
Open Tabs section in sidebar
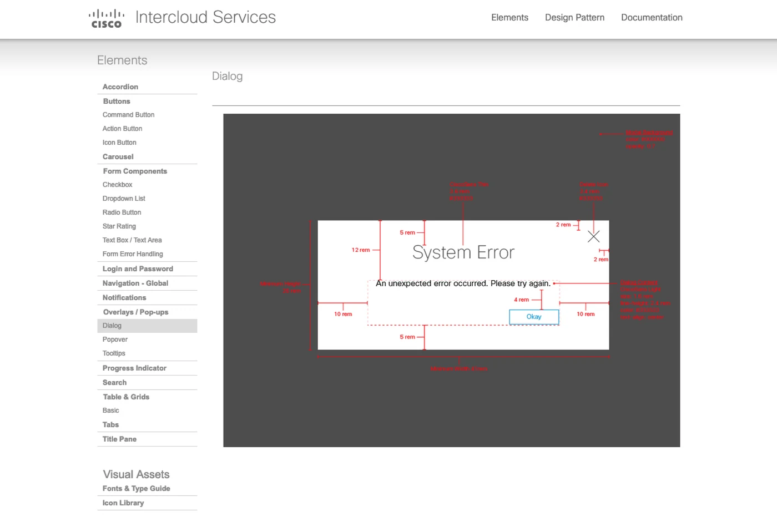(x=110, y=425)
